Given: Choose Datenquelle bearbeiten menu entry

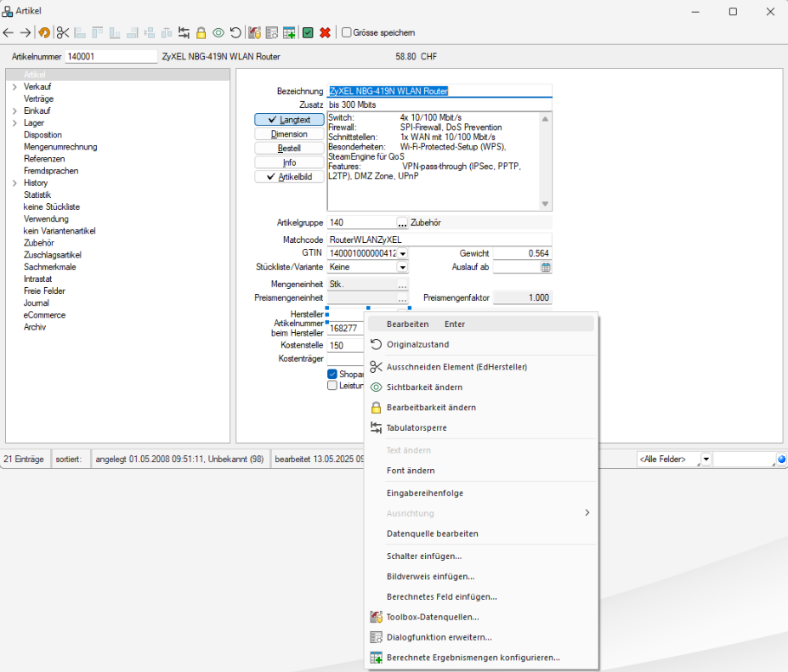Looking at the screenshot, I should tap(481, 534).
